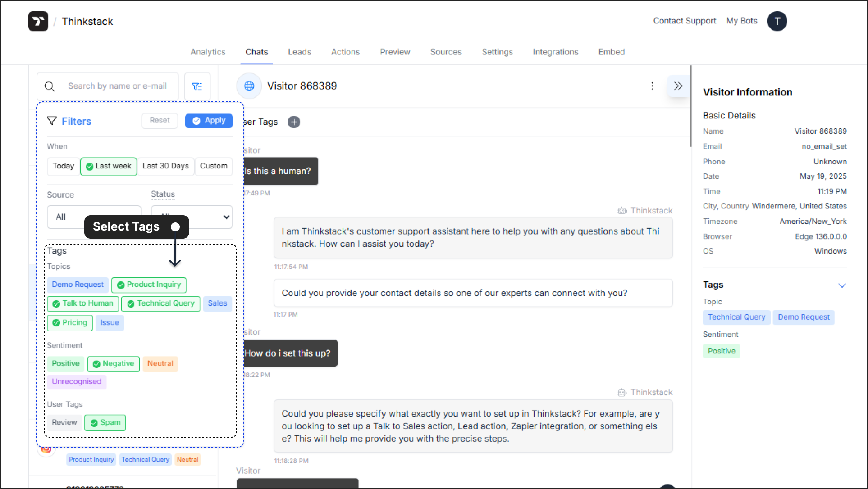Open the Settings tab
This screenshot has height=489, width=868.
(x=497, y=52)
